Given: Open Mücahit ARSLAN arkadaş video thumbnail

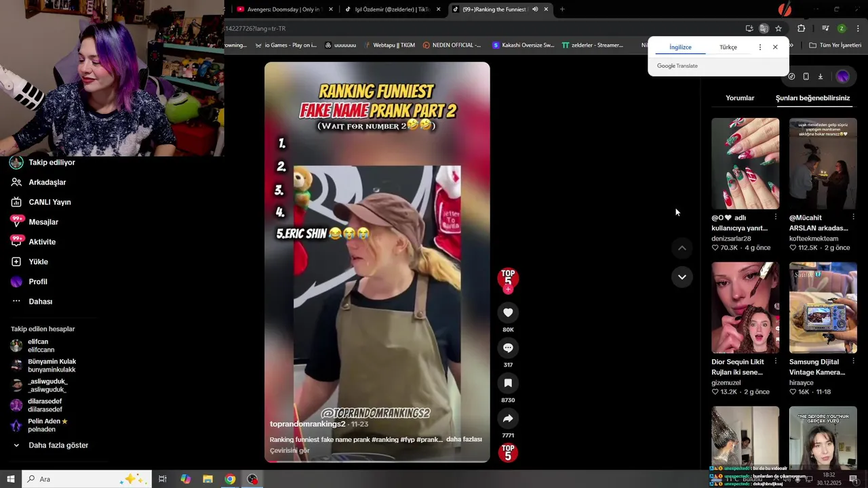Looking at the screenshot, I should (x=823, y=163).
